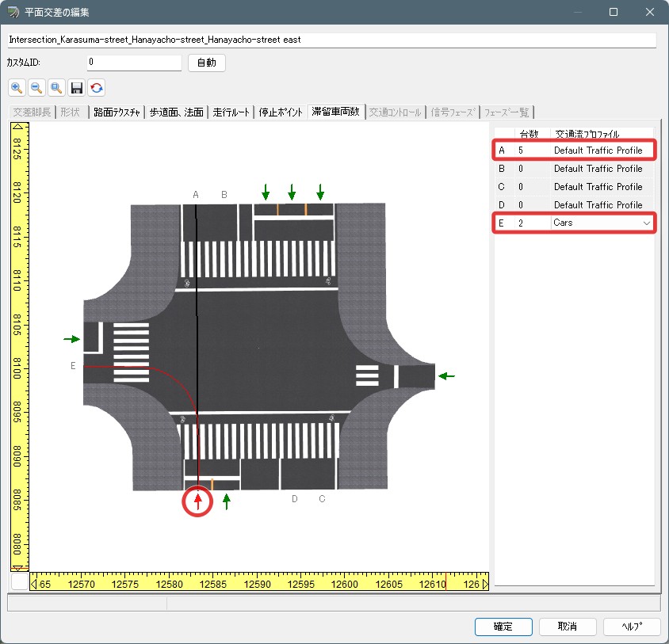This screenshot has height=644, width=669.
Task: Click the zoom in magnifier icon
Action: (x=17, y=88)
